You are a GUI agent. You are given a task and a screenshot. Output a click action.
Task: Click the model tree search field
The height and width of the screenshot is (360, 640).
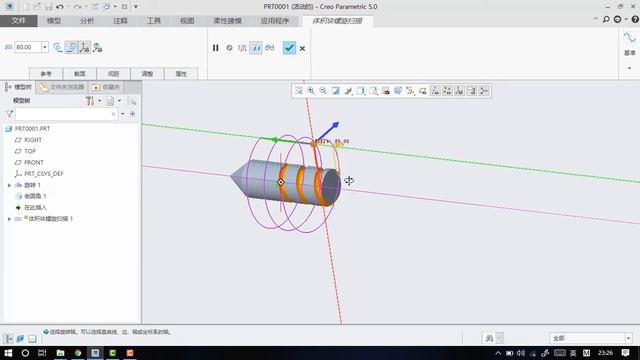(66, 114)
